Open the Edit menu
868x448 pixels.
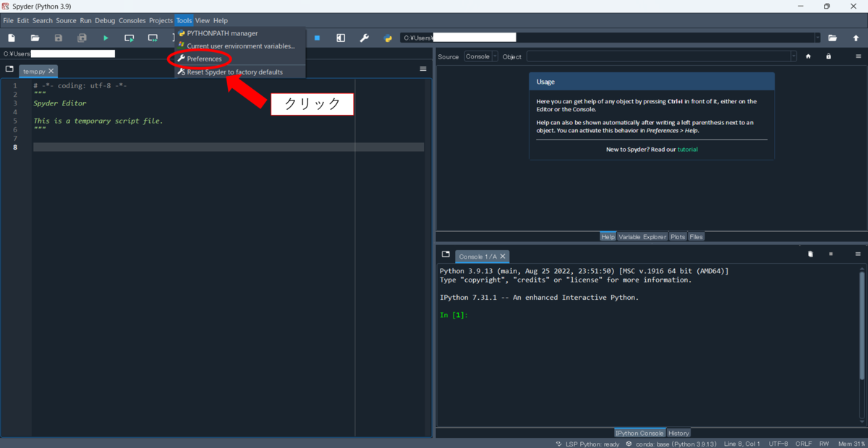23,20
